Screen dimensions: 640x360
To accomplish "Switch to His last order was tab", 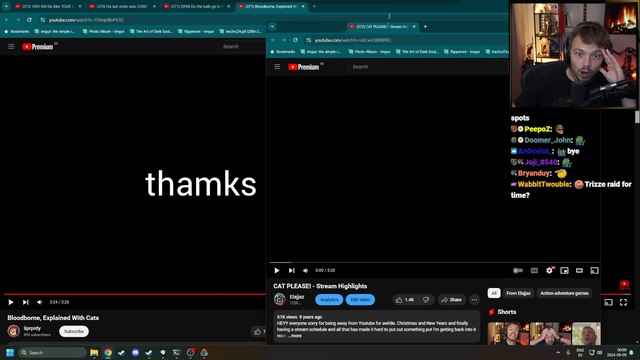I will click(122, 7).
